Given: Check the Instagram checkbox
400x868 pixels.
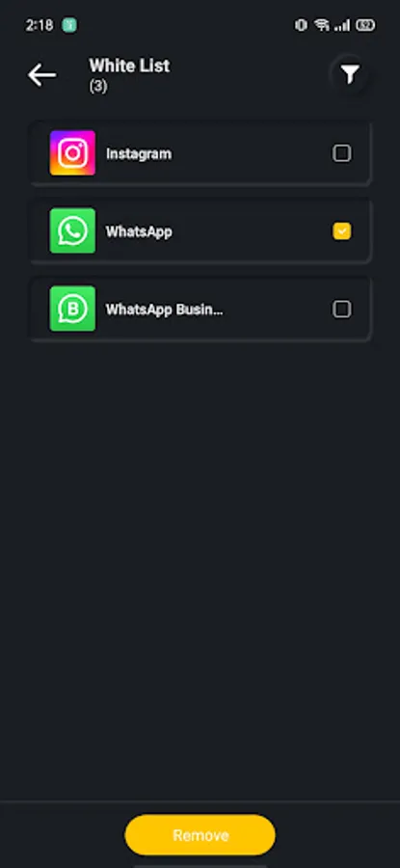Looking at the screenshot, I should 341,153.
